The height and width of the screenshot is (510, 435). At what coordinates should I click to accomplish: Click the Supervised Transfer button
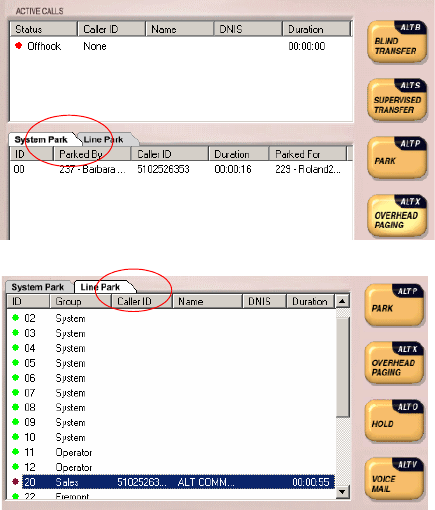[397, 100]
